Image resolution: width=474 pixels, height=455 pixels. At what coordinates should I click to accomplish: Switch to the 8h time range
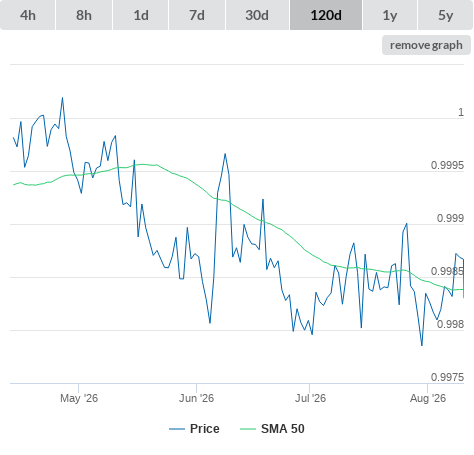[x=84, y=15]
